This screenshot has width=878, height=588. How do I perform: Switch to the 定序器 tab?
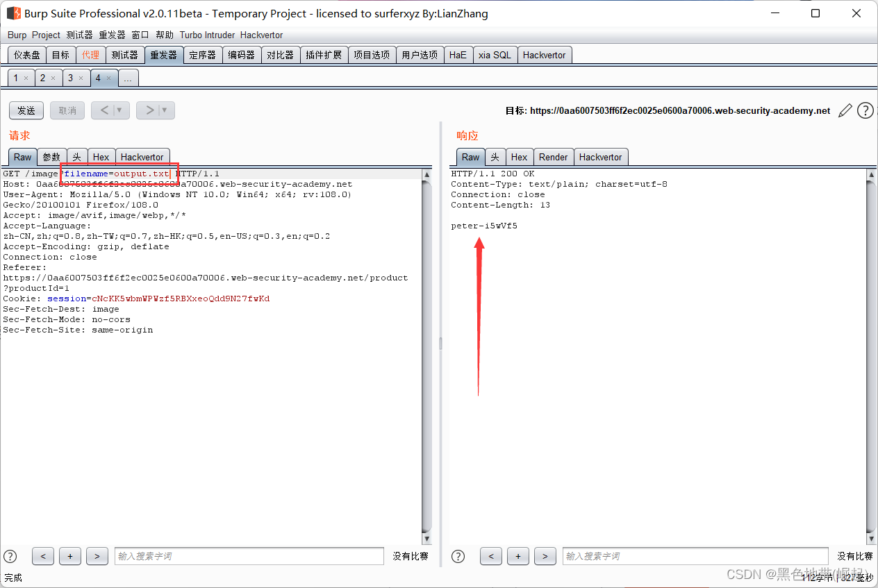coord(203,55)
